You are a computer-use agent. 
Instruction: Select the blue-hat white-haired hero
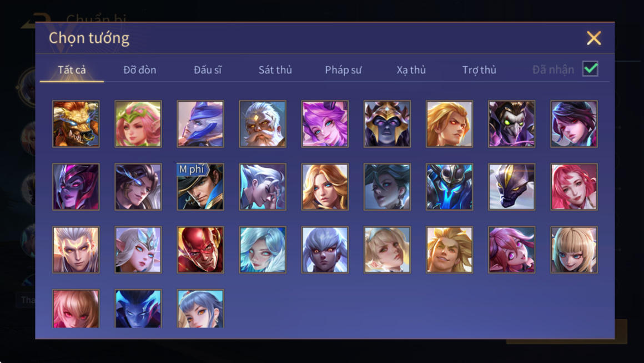pyautogui.click(x=200, y=124)
